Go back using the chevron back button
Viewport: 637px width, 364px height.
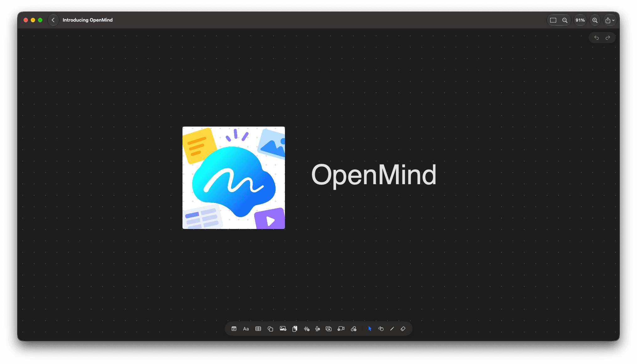coord(53,20)
